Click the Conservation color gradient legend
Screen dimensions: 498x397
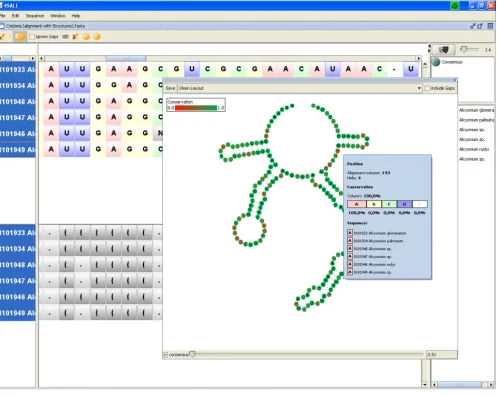[x=196, y=108]
